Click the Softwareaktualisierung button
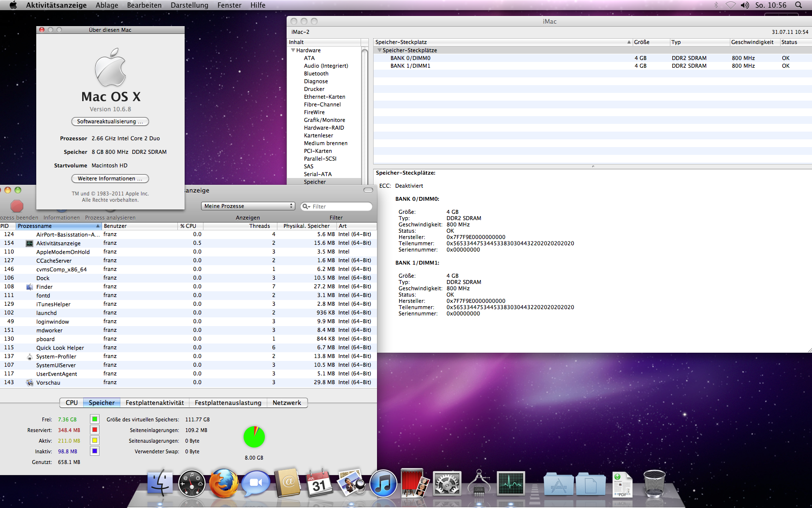This screenshot has height=508, width=812. [110, 121]
